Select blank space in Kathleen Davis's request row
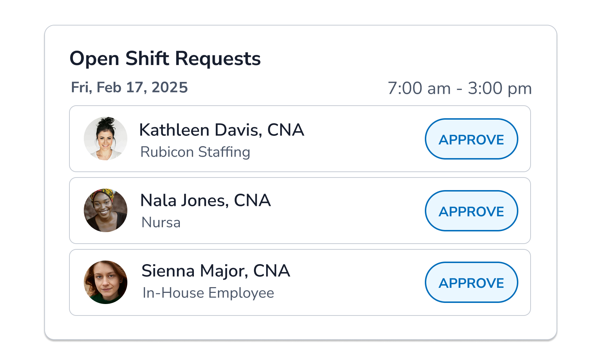The width and height of the screenshot is (600, 364). tap(363, 139)
